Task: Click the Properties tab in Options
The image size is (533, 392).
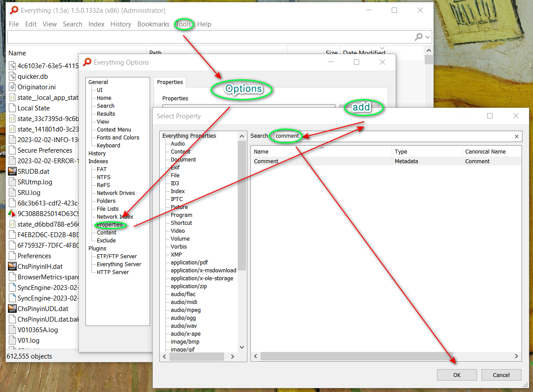Action: tap(170, 82)
